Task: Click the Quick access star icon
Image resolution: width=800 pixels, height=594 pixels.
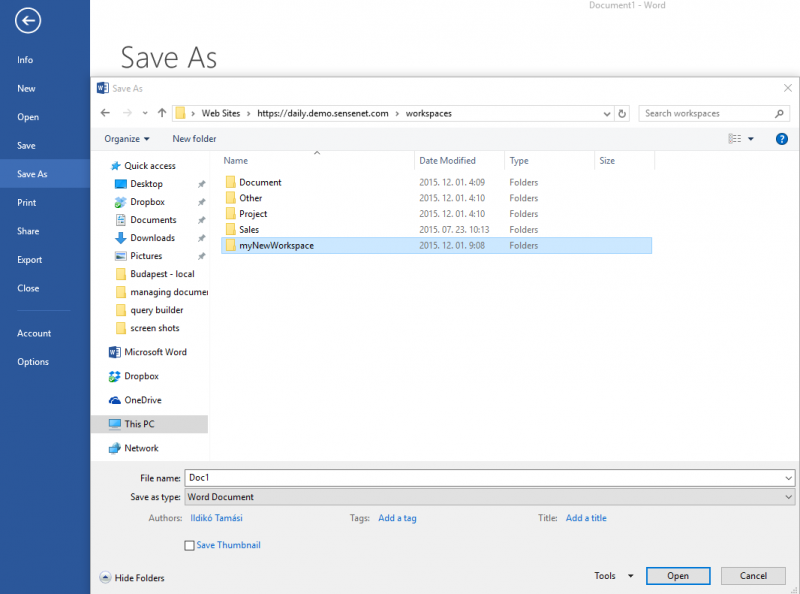Action: 116,166
